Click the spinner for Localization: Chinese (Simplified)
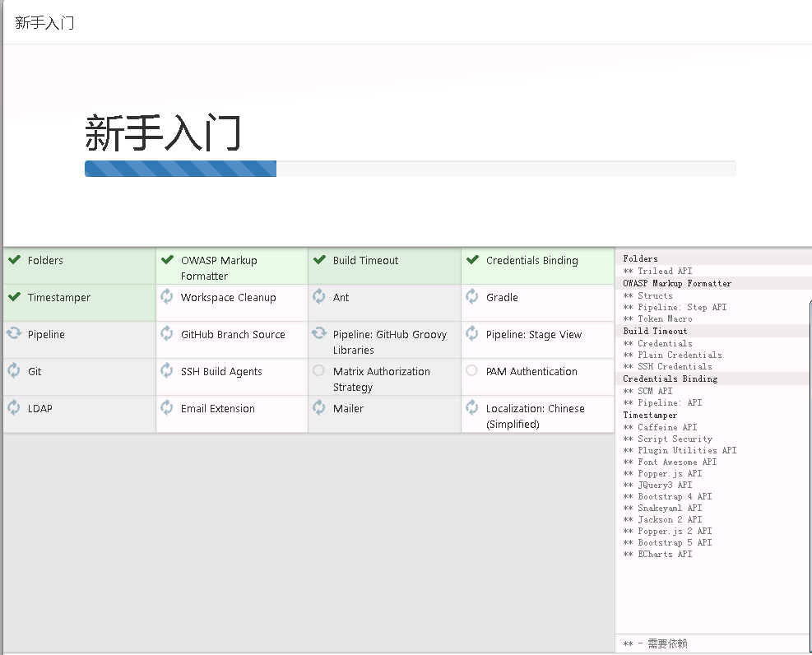Viewport: 812px width, 655px height. point(471,407)
